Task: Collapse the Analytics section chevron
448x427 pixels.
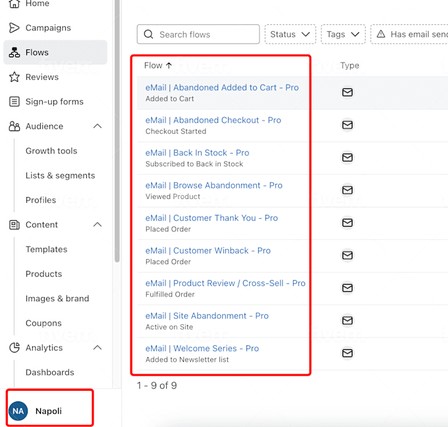Action: (97, 348)
